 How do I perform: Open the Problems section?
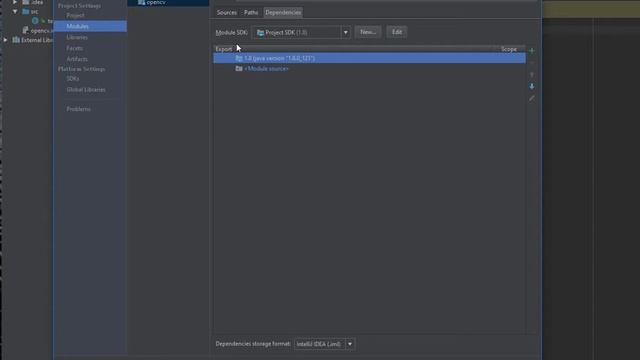78,109
